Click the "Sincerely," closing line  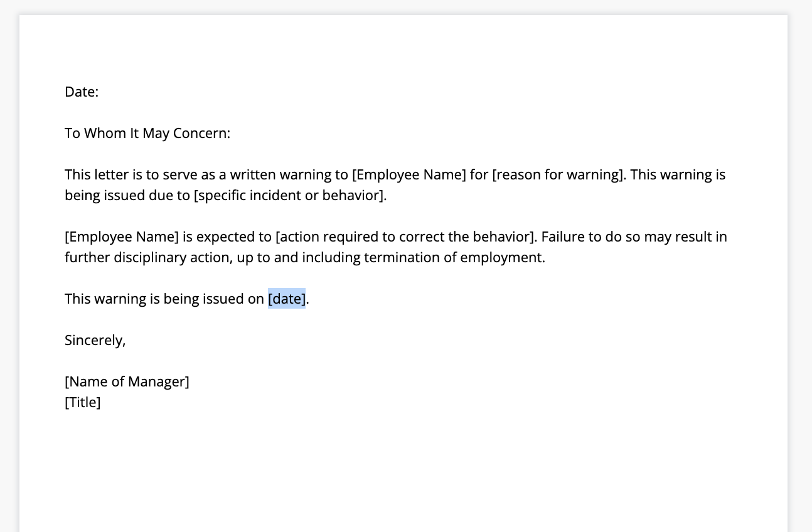(95, 341)
